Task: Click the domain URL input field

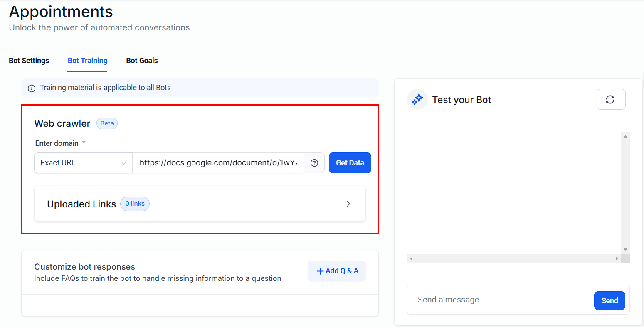Action: [x=218, y=163]
